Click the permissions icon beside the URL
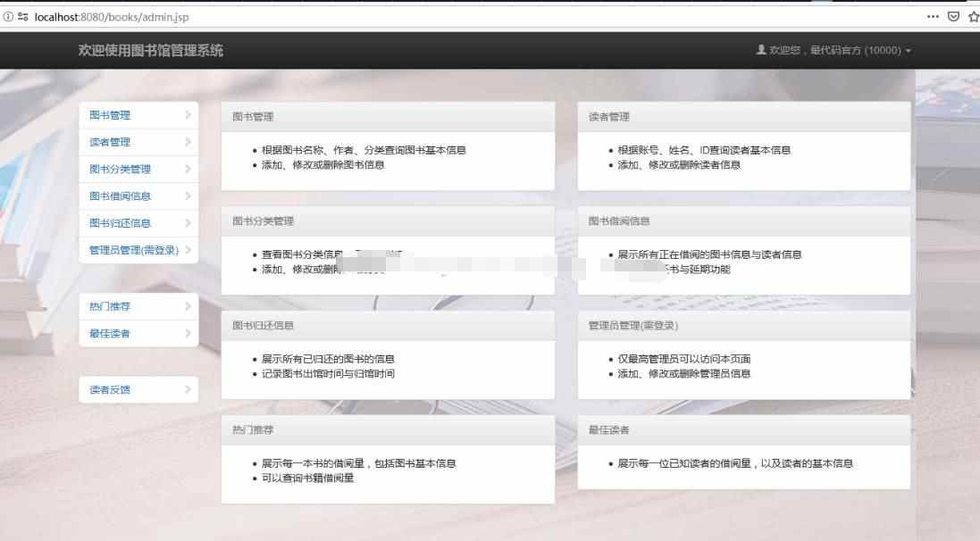This screenshot has width=980, height=541. (23, 17)
